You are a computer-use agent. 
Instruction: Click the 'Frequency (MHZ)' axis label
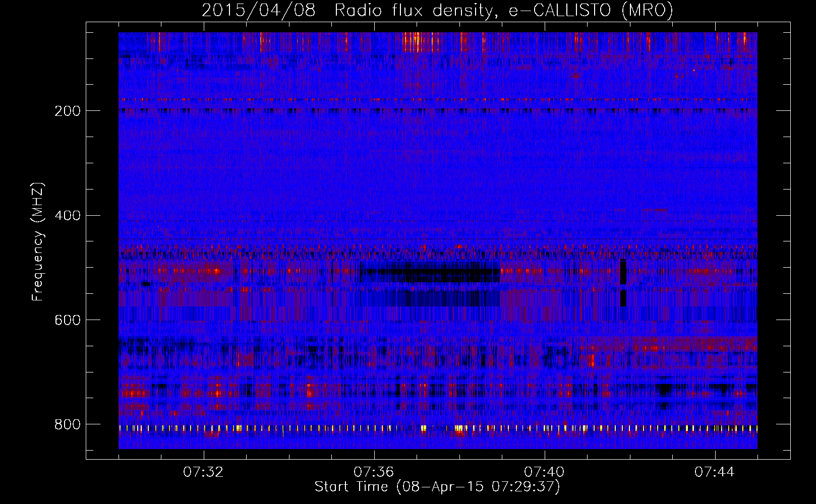click(38, 242)
